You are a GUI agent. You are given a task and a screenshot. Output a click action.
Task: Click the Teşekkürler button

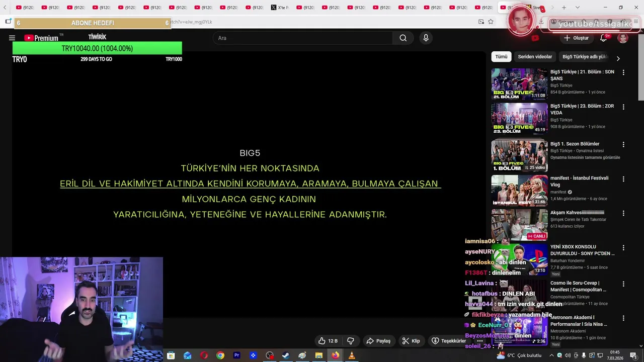[x=449, y=341]
